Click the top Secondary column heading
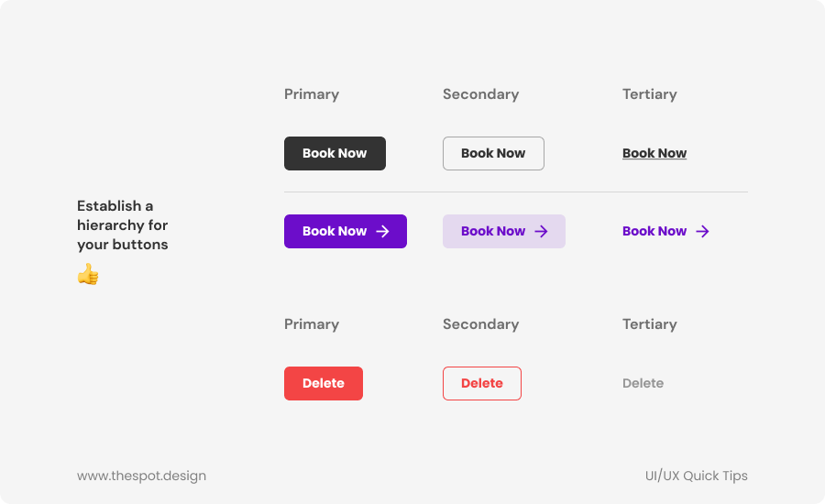The height and width of the screenshot is (504, 825). tap(480, 94)
